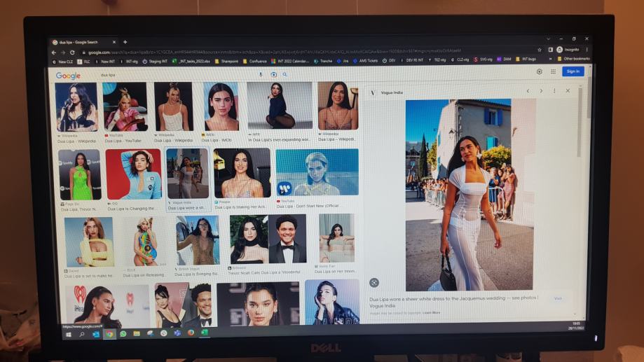Open File Explorer from the taskbar
This screenshot has width=644, height=362.
tap(137, 334)
